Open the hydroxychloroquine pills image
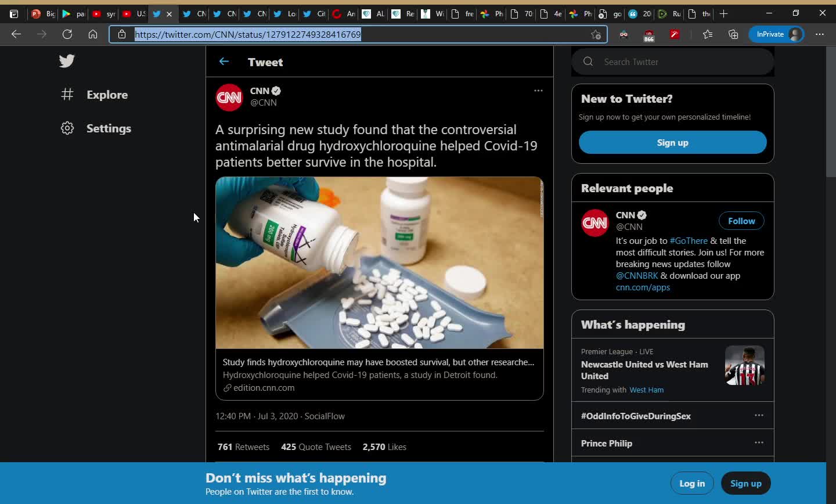Screen dimensions: 836x504 tap(380, 262)
